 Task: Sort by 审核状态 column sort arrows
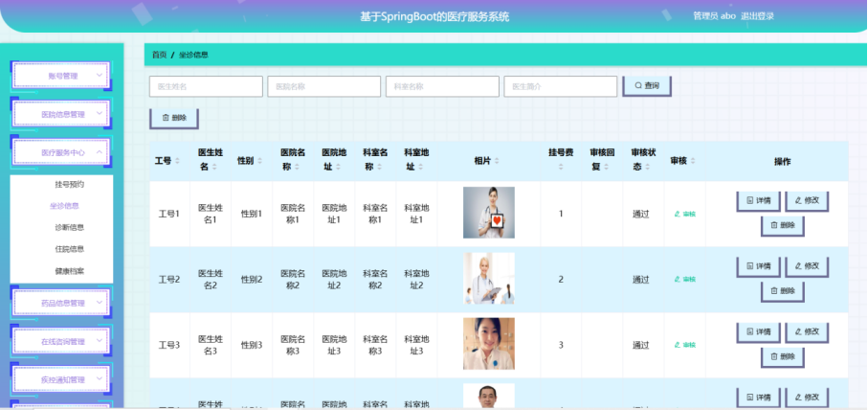[648, 167]
